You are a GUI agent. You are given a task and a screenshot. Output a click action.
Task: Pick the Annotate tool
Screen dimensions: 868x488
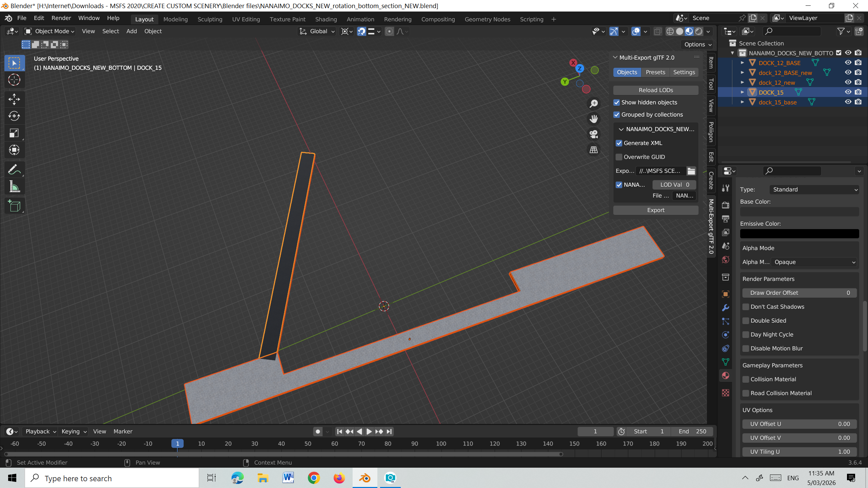[x=14, y=169]
